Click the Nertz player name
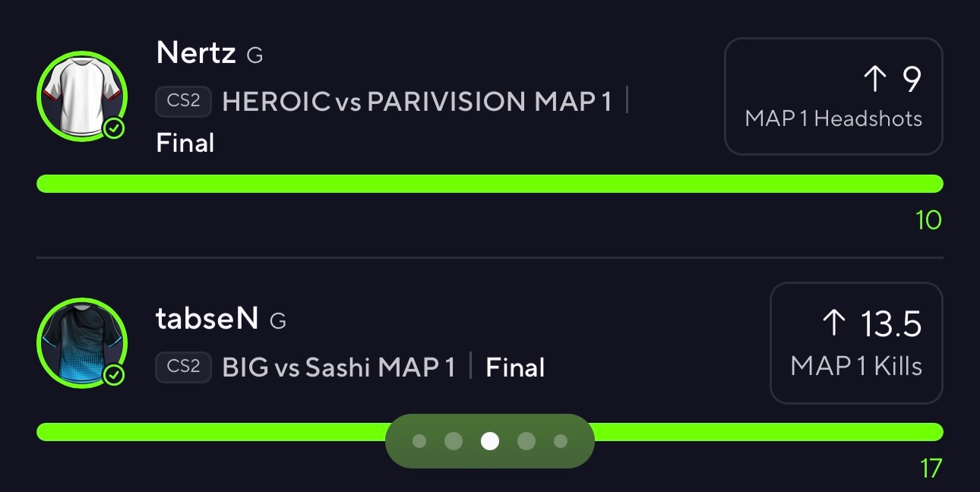The height and width of the screenshot is (492, 980). (196, 53)
